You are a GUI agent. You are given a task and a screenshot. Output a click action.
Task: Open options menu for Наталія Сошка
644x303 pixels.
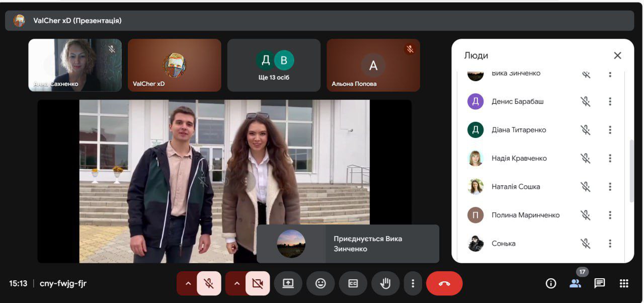[610, 187]
